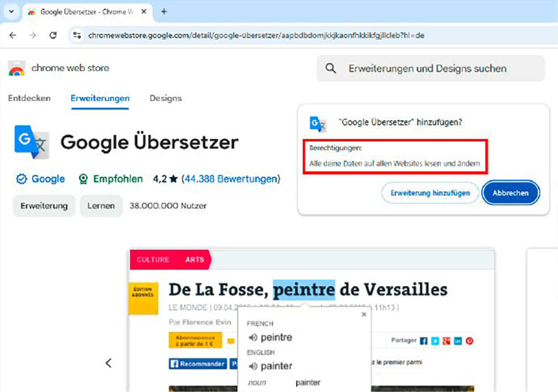558x392 pixels.
Task: Switch to the Designs tab
Action: [165, 98]
